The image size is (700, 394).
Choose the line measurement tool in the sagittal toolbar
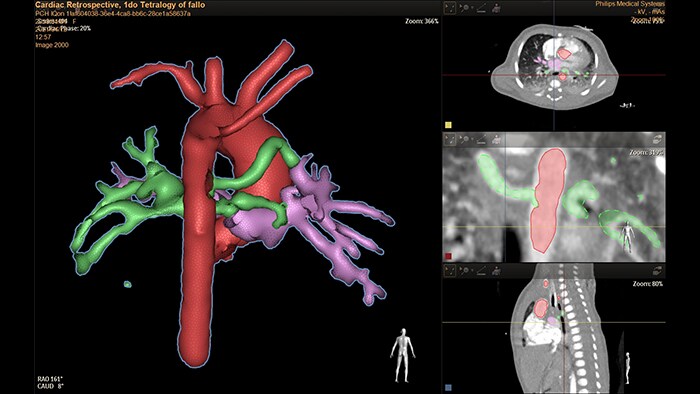pyautogui.click(x=481, y=270)
